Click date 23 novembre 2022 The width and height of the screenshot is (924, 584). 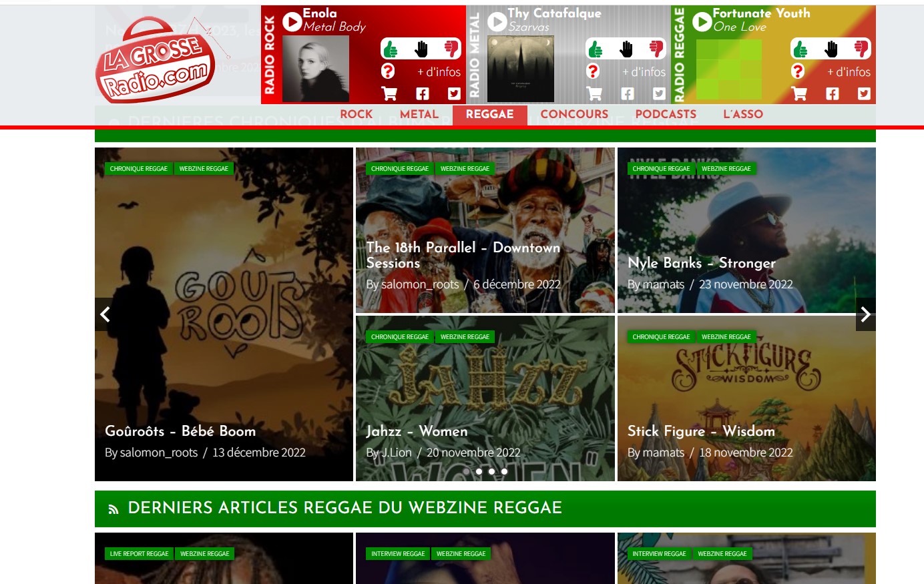[746, 284]
